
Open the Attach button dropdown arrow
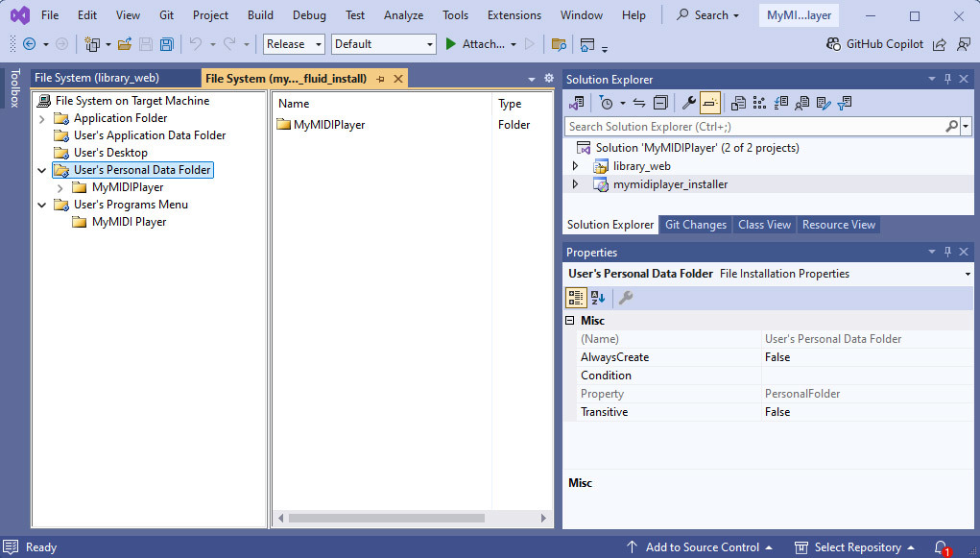514,44
